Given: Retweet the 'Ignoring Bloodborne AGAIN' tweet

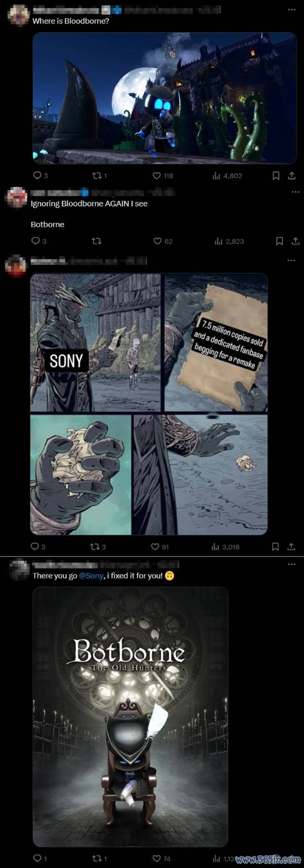Looking at the screenshot, I should point(96,241).
